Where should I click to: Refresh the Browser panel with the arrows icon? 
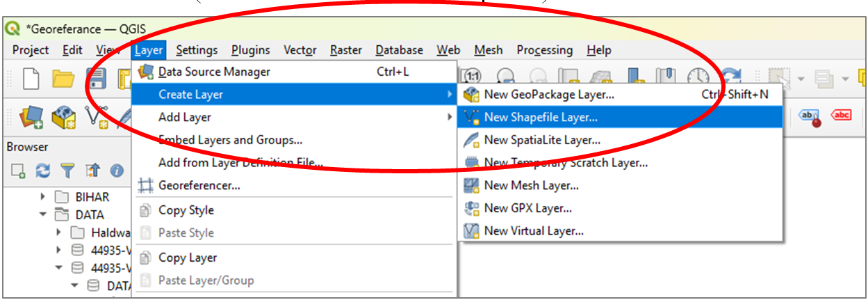[x=42, y=170]
